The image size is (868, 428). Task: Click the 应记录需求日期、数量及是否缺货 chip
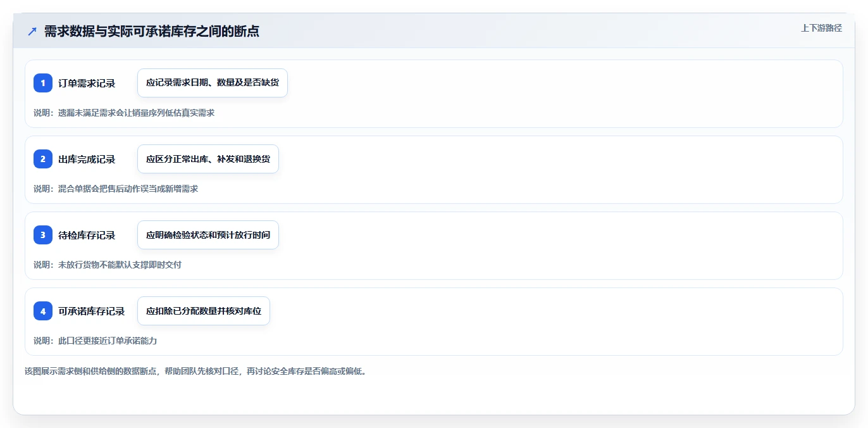[x=213, y=83]
